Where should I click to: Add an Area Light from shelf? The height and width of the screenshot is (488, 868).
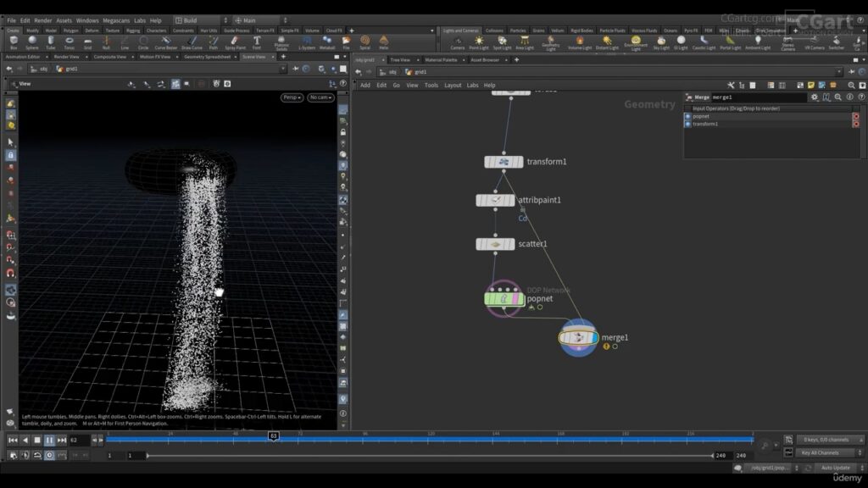[525, 43]
